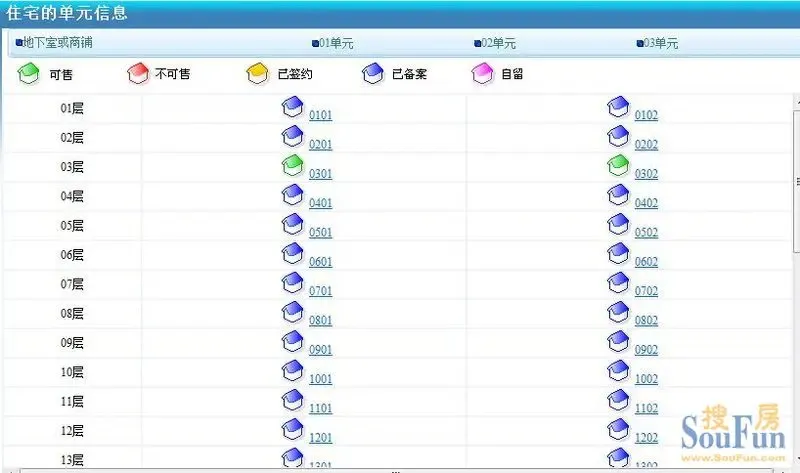This screenshot has width=800, height=473.
Task: Open unit link 0902
Action: 646,350
